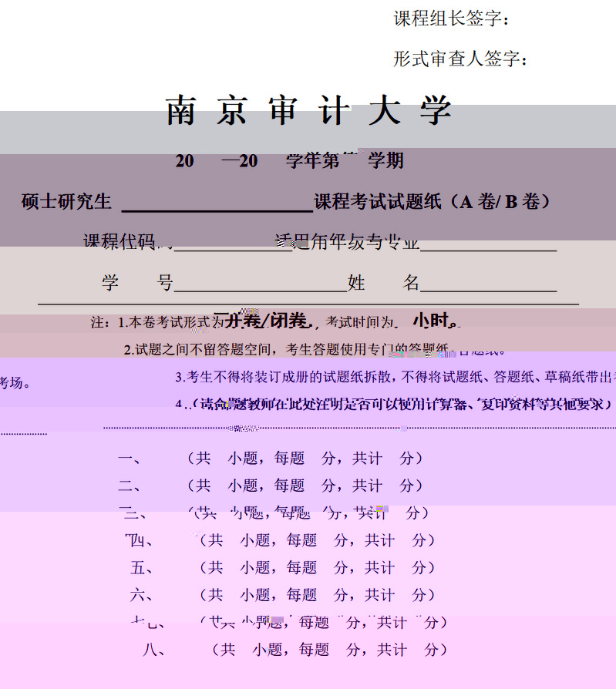Viewport: 616px width, 689px height.
Task: Click note 4 about 计算器、复印资料
Action: (393, 404)
